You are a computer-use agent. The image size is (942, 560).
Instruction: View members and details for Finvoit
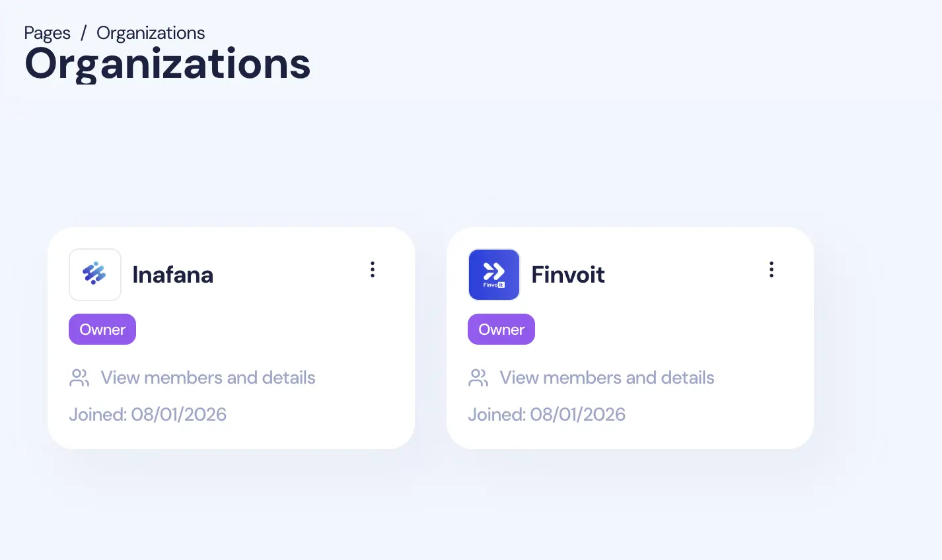point(606,378)
